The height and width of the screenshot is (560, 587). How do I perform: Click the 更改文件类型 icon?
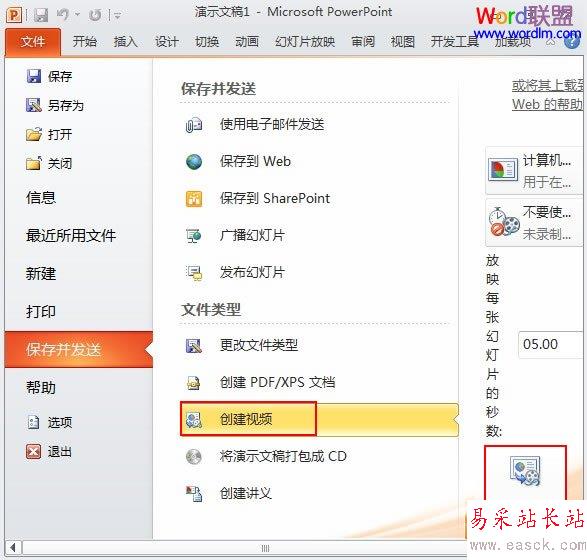pos(194,346)
